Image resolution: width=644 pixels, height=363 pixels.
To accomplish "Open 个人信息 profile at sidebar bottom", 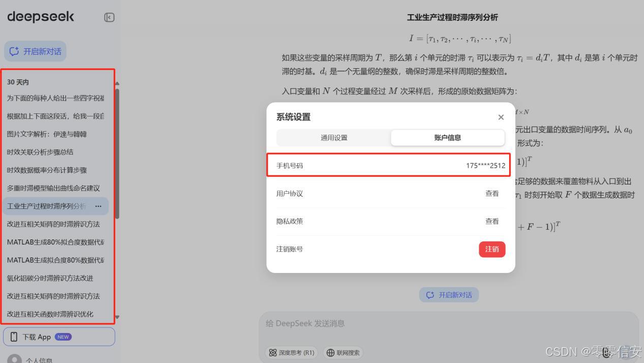I will [30, 359].
